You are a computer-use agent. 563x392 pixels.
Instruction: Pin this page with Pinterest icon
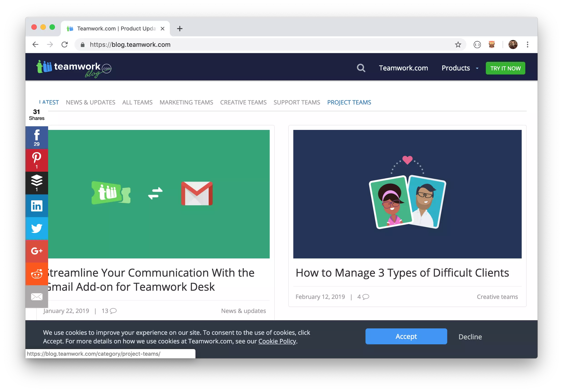coord(37,160)
